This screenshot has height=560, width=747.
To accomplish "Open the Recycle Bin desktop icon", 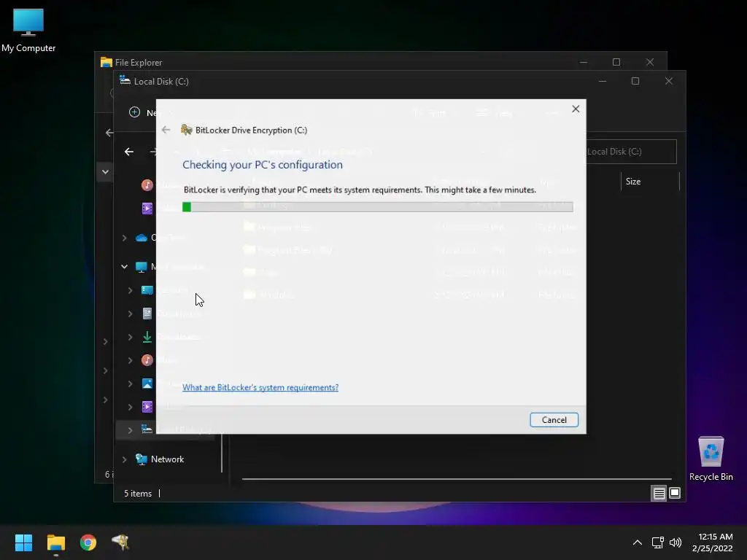I will tap(711, 459).
